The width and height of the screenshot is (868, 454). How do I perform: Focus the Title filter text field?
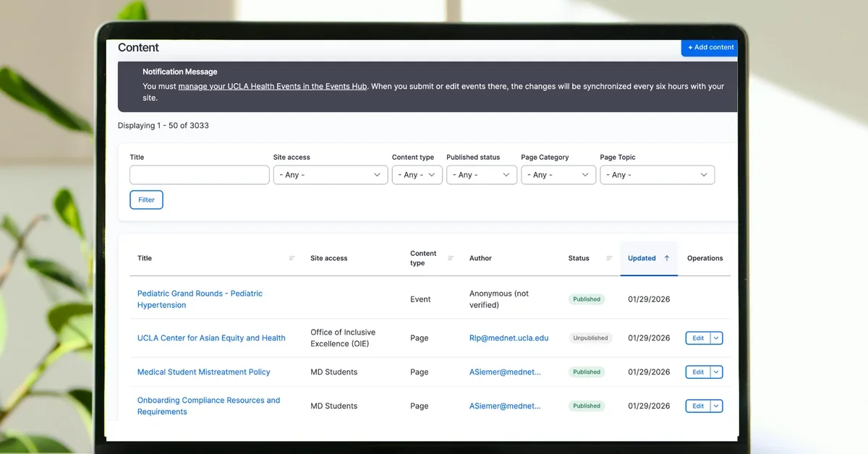click(200, 175)
